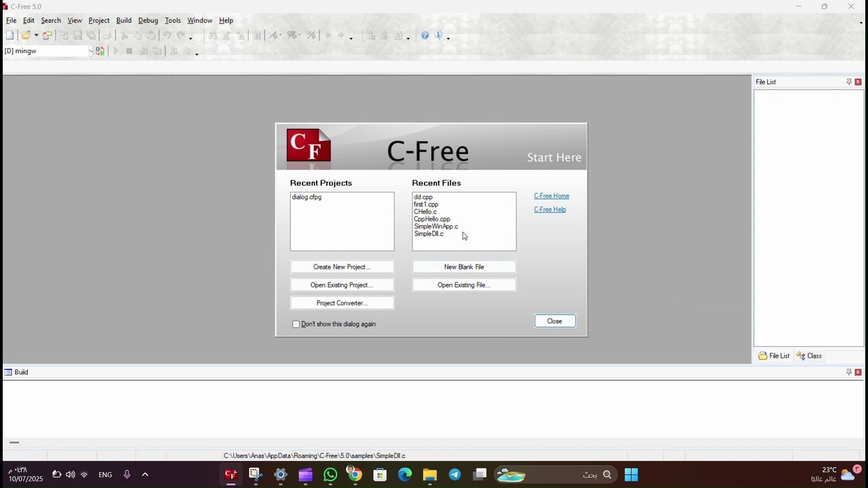The width and height of the screenshot is (868, 488).
Task: Open Microsoft Edge from the taskbar
Action: tap(405, 474)
